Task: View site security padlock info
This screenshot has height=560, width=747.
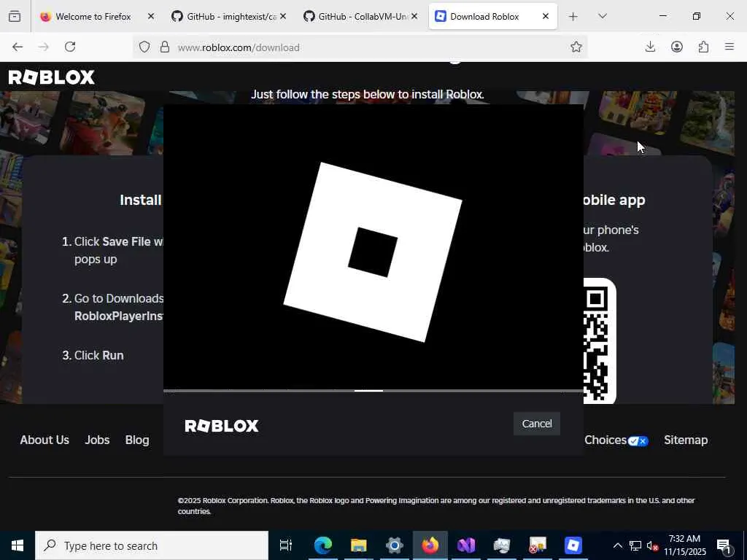Action: 164,47
